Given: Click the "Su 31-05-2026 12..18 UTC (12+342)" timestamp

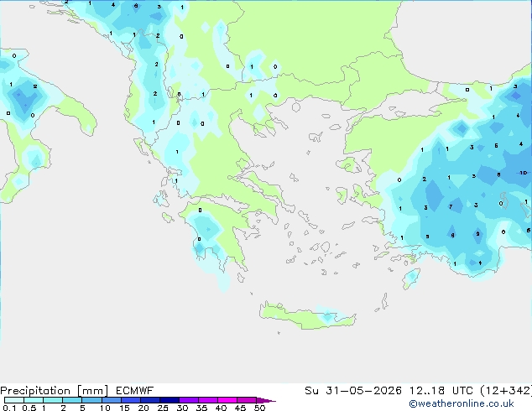Looking at the screenshot, I should point(418,391).
